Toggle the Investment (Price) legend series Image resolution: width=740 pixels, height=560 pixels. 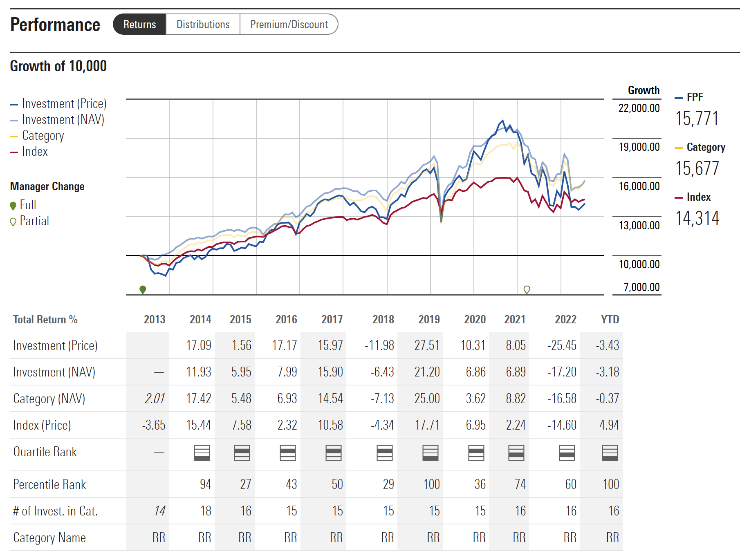click(64, 103)
